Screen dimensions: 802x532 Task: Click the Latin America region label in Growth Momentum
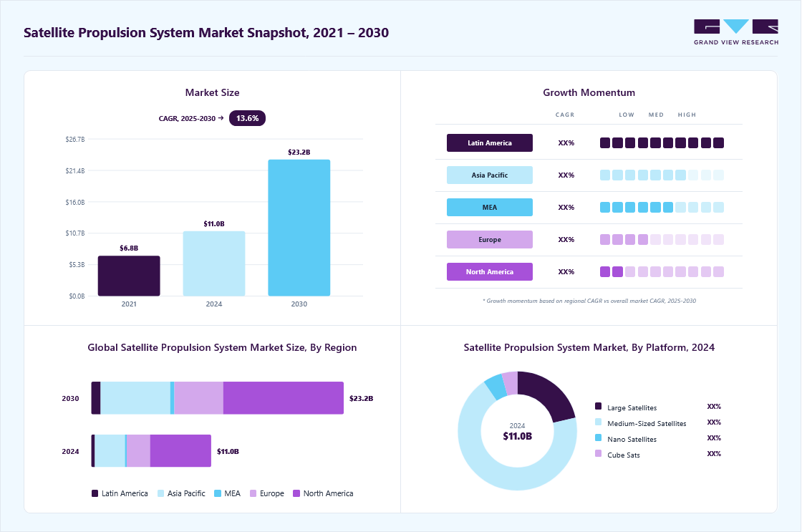tap(490, 142)
